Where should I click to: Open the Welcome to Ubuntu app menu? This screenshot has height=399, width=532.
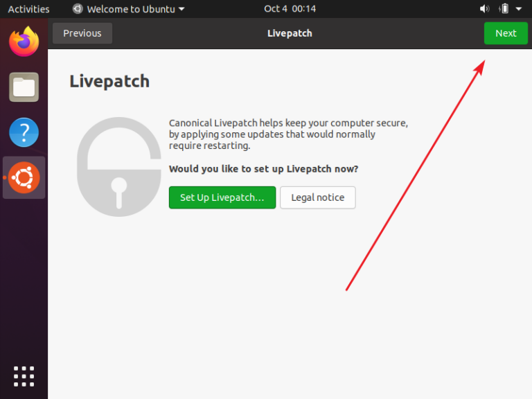(129, 9)
